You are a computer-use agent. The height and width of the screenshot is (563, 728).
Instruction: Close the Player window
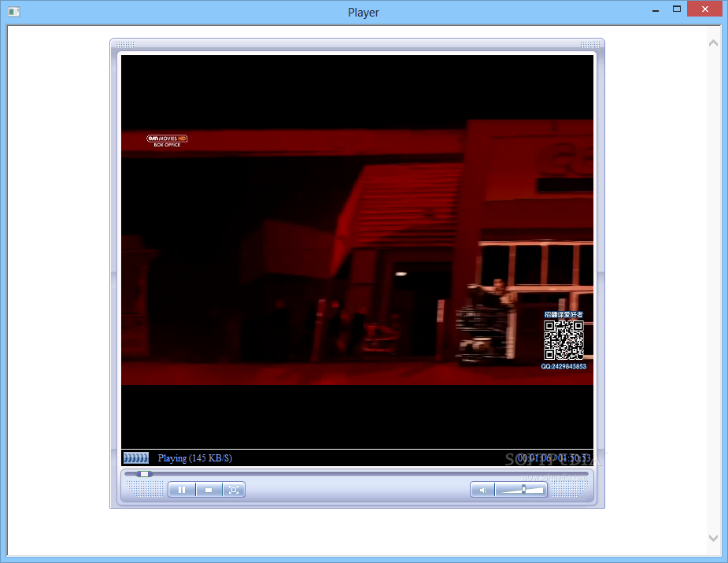coord(705,9)
